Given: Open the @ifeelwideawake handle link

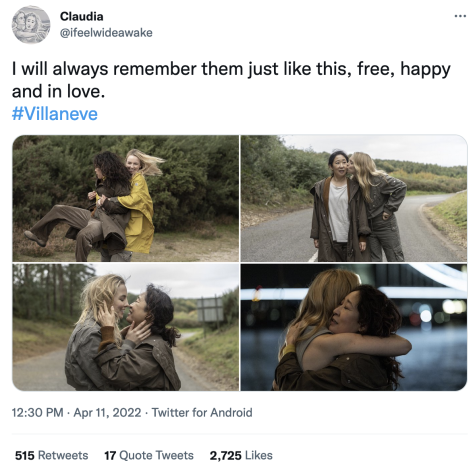Looking at the screenshot, I should [x=106, y=33].
